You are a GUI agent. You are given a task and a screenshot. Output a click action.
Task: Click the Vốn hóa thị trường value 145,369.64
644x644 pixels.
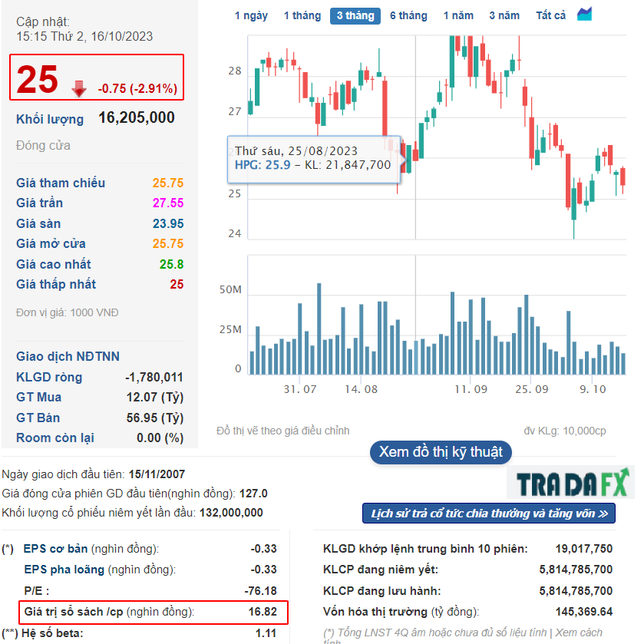[x=584, y=612]
